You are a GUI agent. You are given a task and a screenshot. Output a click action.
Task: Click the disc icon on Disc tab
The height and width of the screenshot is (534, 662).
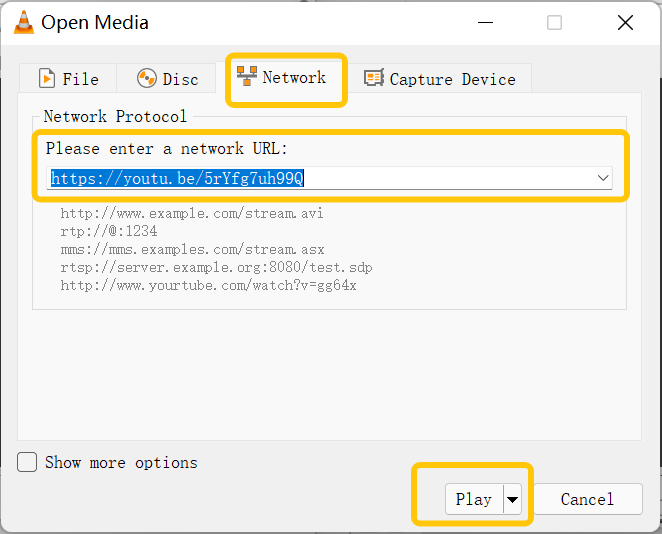point(147,79)
